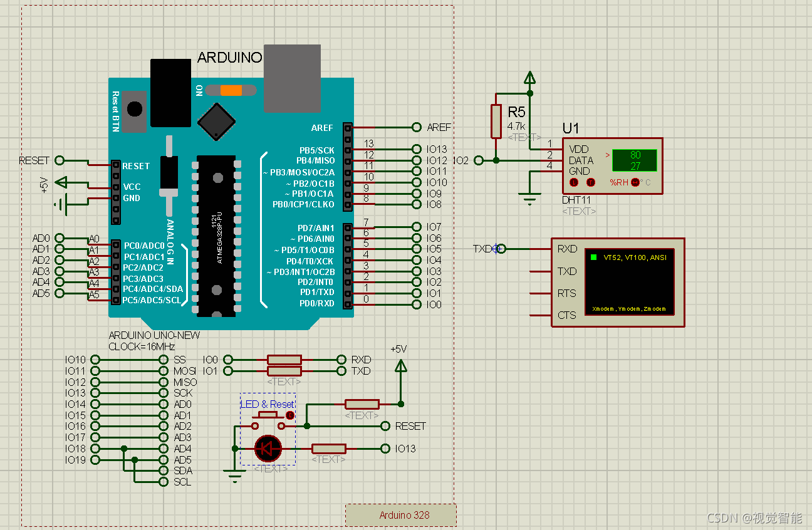The width and height of the screenshot is (812, 530).
Task: Click the RESET terminal left of Arduino
Action: click(x=60, y=160)
